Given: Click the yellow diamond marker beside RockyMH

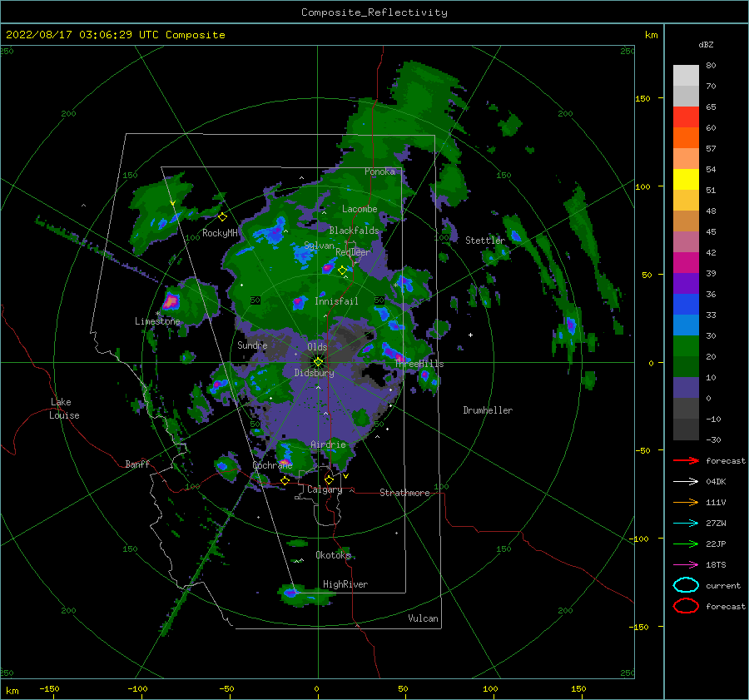Looking at the screenshot, I should 222,217.
